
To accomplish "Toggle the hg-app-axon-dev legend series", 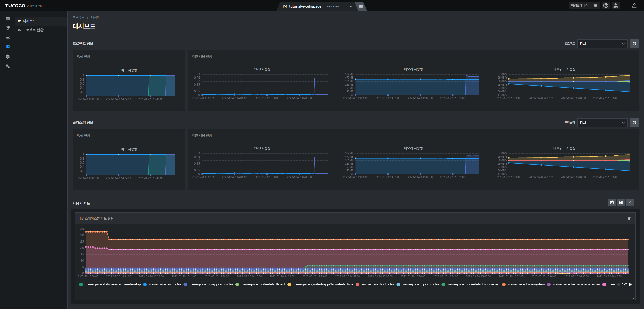I will [x=208, y=284].
